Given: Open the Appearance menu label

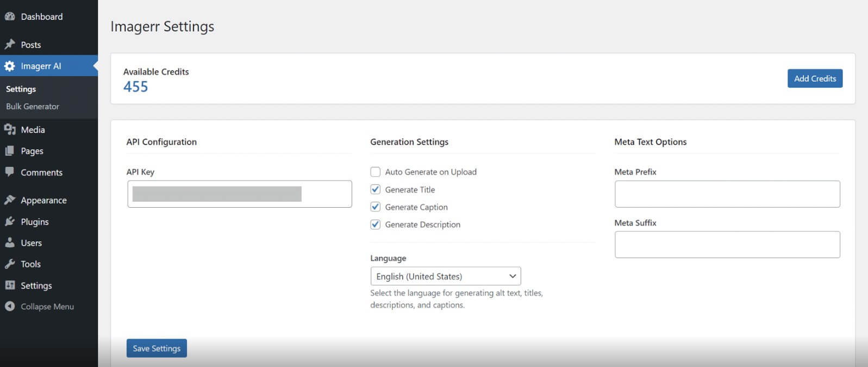Looking at the screenshot, I should (x=43, y=200).
